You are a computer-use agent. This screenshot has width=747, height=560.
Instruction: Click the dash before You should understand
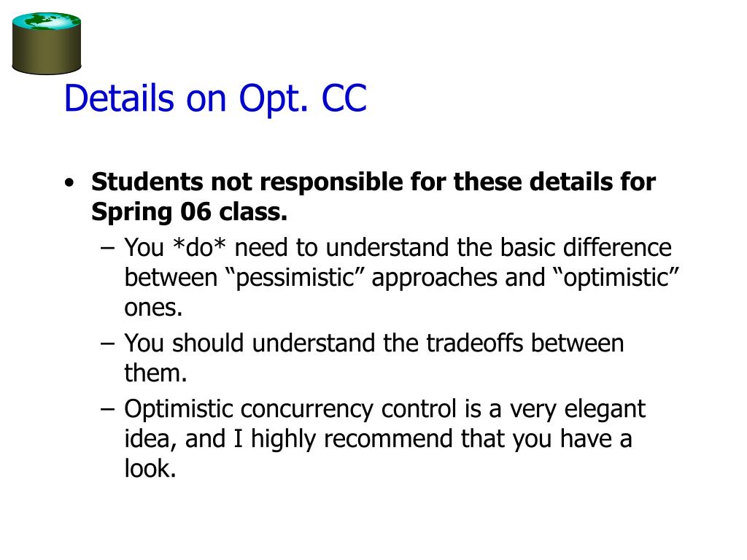click(108, 343)
